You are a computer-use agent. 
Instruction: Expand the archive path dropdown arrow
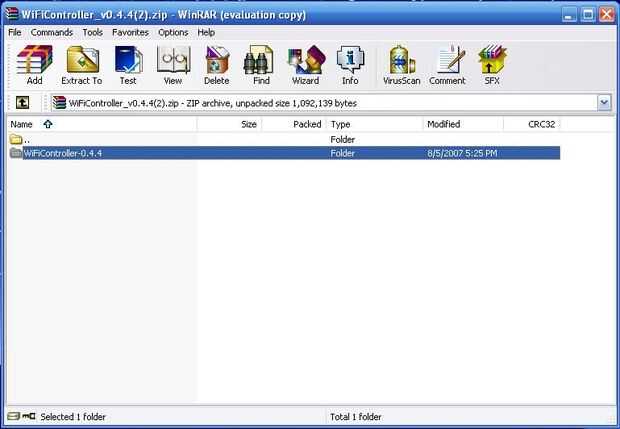click(604, 103)
